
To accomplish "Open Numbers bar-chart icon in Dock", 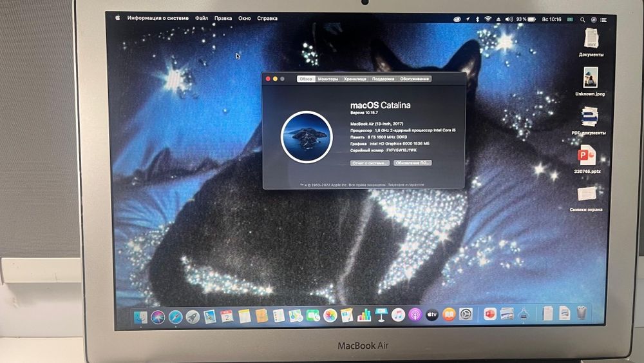I will pyautogui.click(x=364, y=315).
